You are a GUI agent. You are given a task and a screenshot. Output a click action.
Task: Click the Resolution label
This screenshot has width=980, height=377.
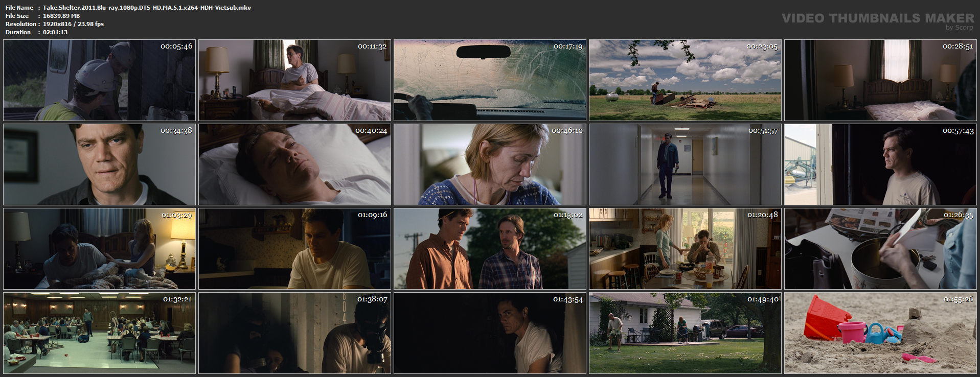coord(21,24)
